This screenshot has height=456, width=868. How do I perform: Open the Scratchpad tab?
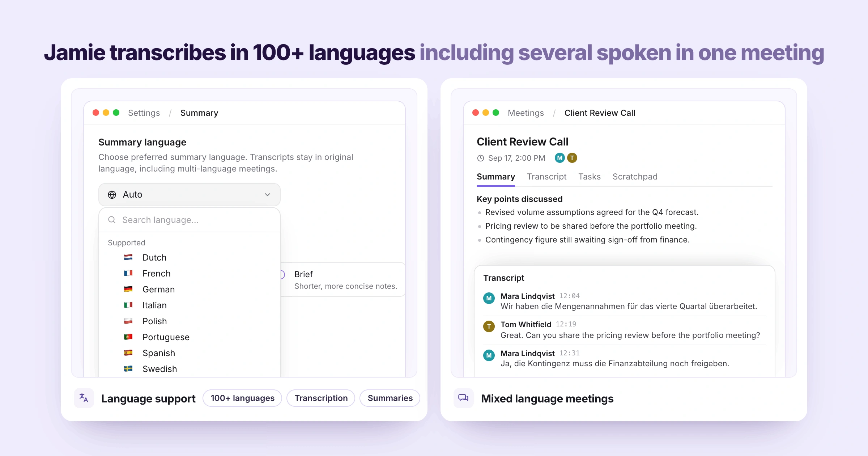pyautogui.click(x=635, y=177)
